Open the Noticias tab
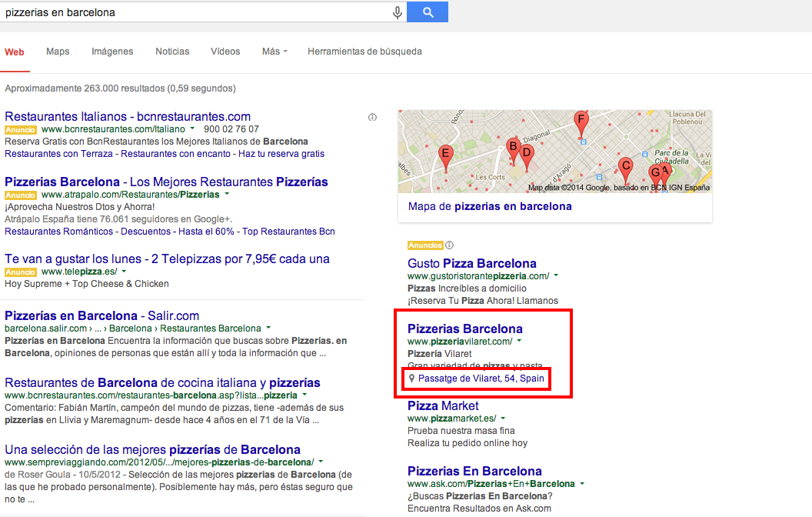Viewport: 812px width, 517px height. (x=172, y=52)
